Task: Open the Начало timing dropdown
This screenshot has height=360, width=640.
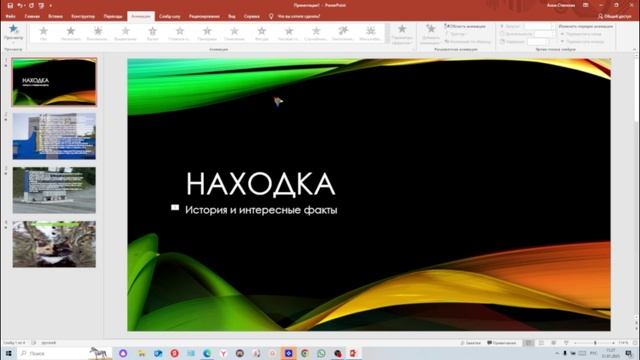Action: (539, 26)
